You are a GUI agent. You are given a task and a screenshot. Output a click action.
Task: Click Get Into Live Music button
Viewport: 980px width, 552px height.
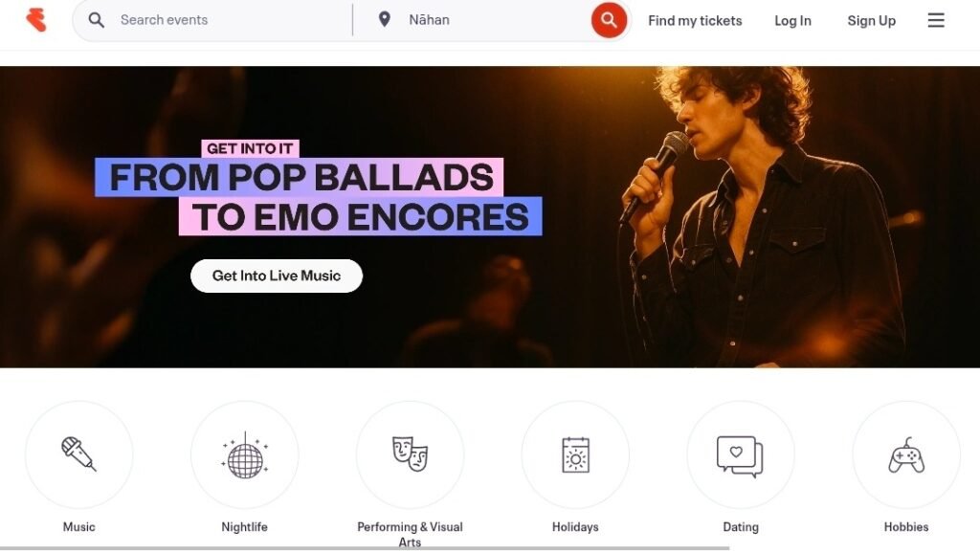[x=277, y=276]
